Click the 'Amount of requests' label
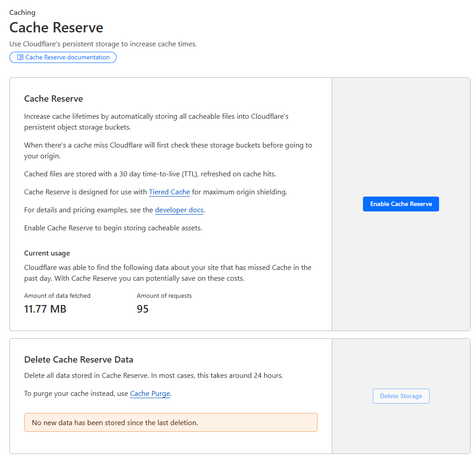476x462 pixels. tap(164, 296)
